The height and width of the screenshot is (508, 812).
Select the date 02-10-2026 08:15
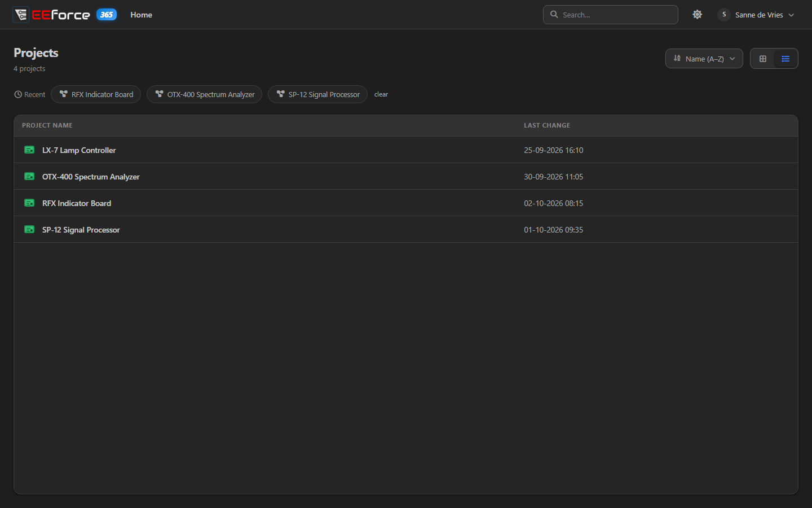(554, 203)
